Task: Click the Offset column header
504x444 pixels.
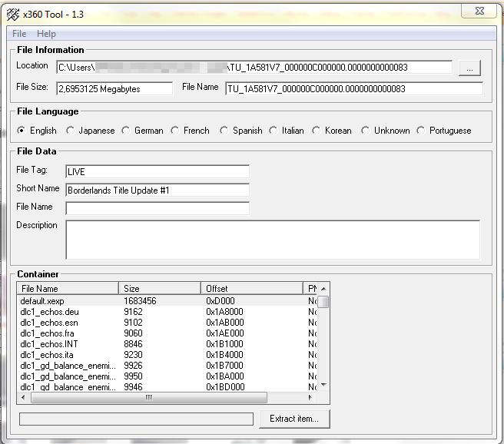Action: (x=252, y=289)
